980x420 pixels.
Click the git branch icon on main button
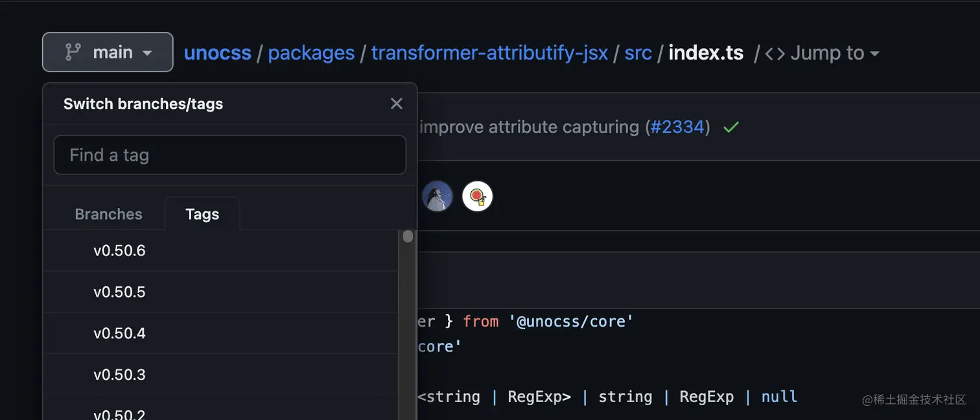tap(73, 52)
